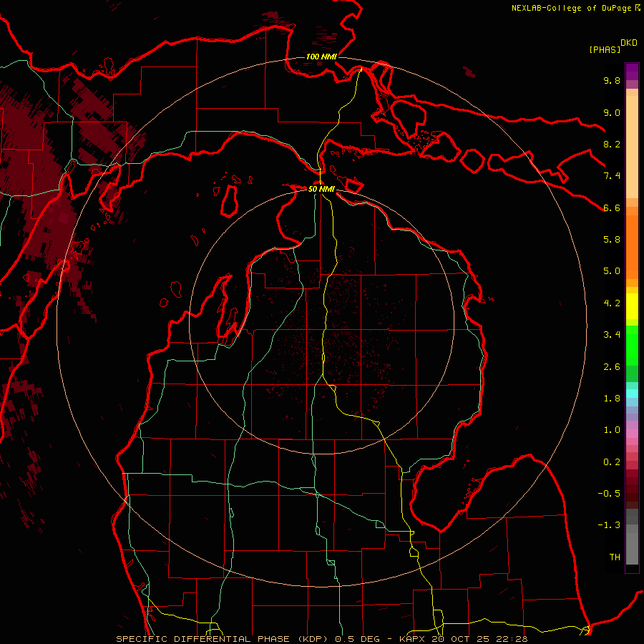Click the 2.6 value on color scale
The width and height of the screenshot is (644, 644).
(x=612, y=367)
